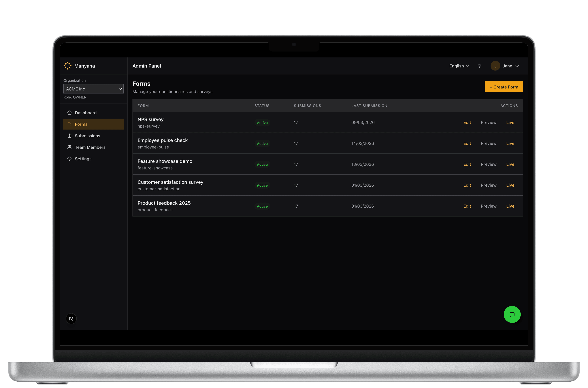
Task: Click the N circle at bottom of sidebar
Action: pyautogui.click(x=71, y=318)
